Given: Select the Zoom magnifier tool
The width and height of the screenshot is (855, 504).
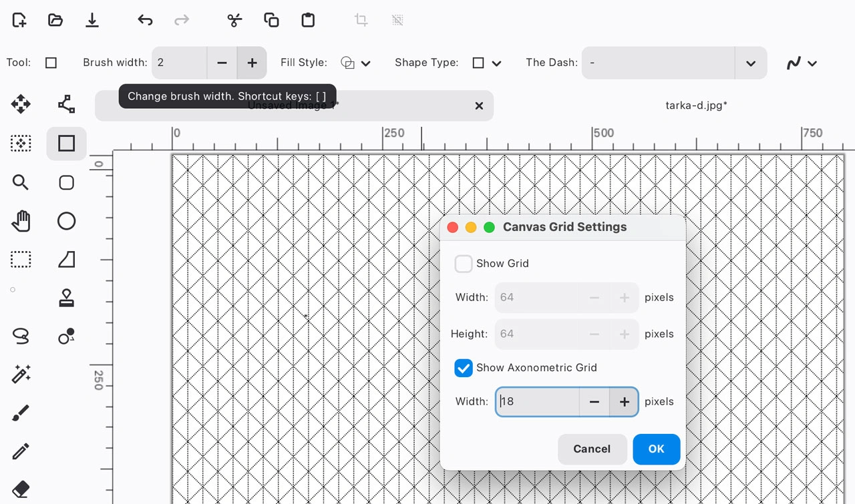Looking at the screenshot, I should 21,182.
